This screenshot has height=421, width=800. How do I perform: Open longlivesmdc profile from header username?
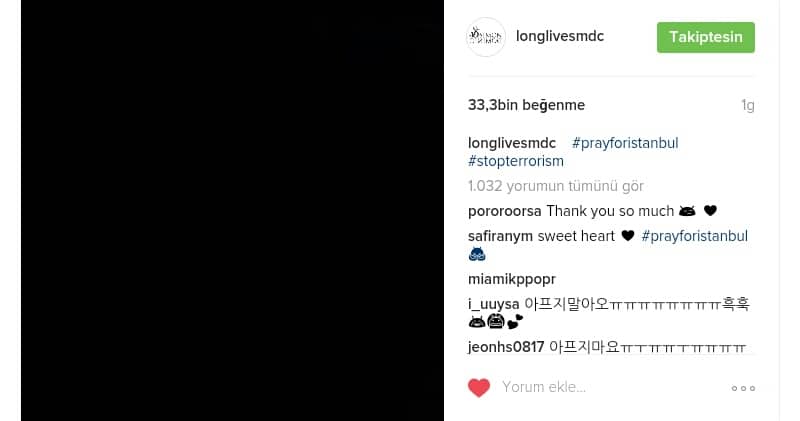(x=560, y=36)
